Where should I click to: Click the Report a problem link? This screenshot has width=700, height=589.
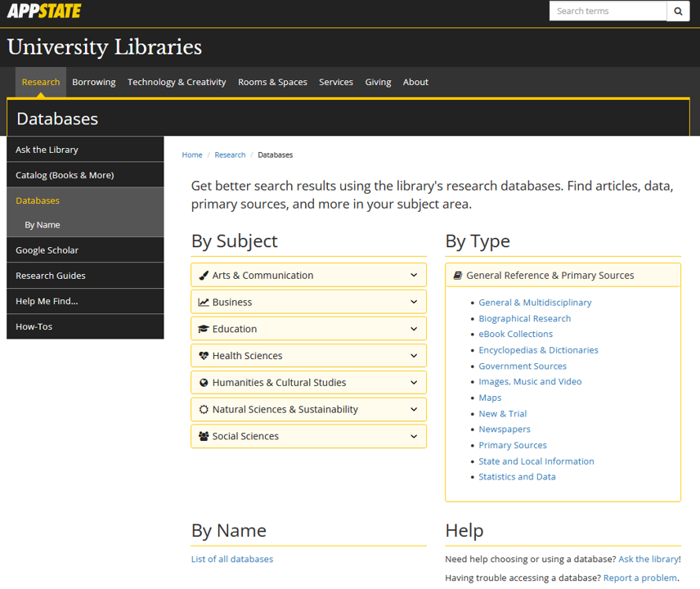click(x=639, y=578)
